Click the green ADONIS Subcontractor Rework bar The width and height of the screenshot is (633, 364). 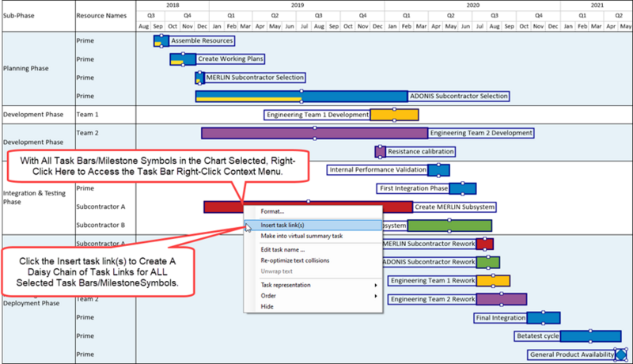pos(488,262)
